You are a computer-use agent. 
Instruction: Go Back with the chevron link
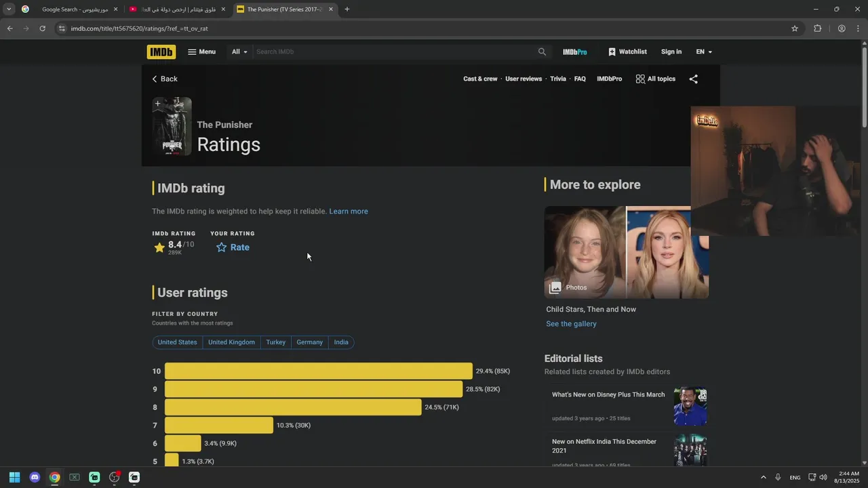tap(165, 79)
